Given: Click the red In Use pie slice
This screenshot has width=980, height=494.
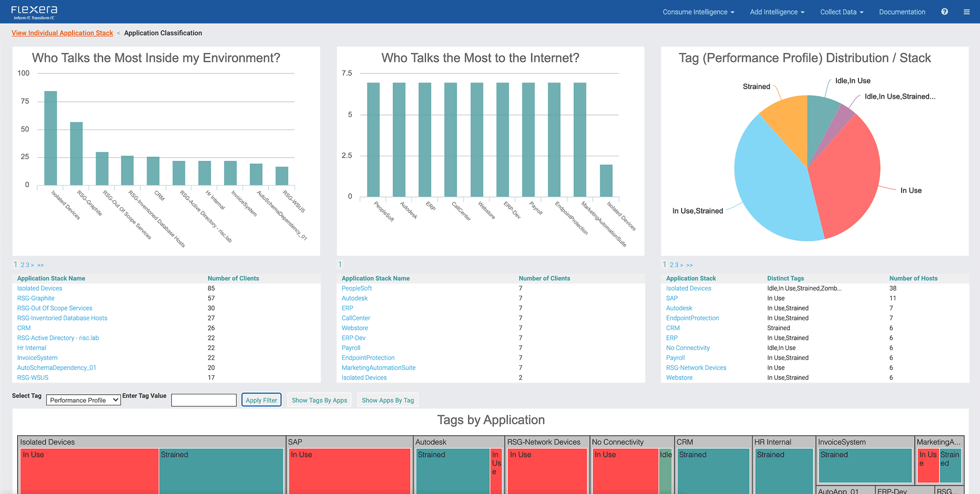Looking at the screenshot, I should pos(848,176).
